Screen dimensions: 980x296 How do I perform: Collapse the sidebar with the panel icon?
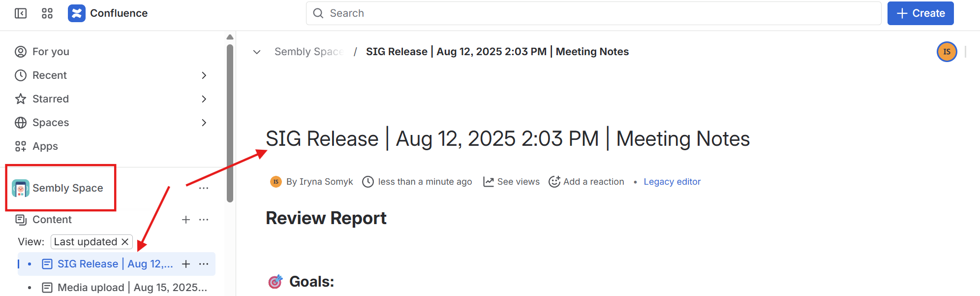(x=21, y=13)
